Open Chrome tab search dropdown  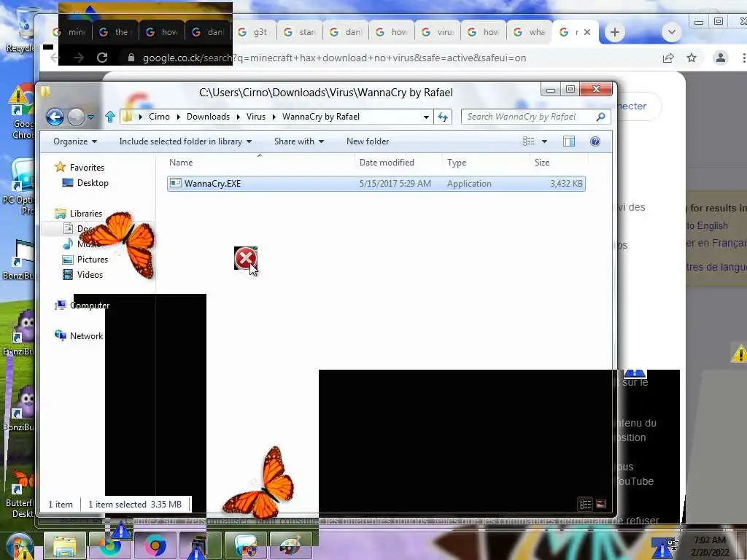pos(672,32)
